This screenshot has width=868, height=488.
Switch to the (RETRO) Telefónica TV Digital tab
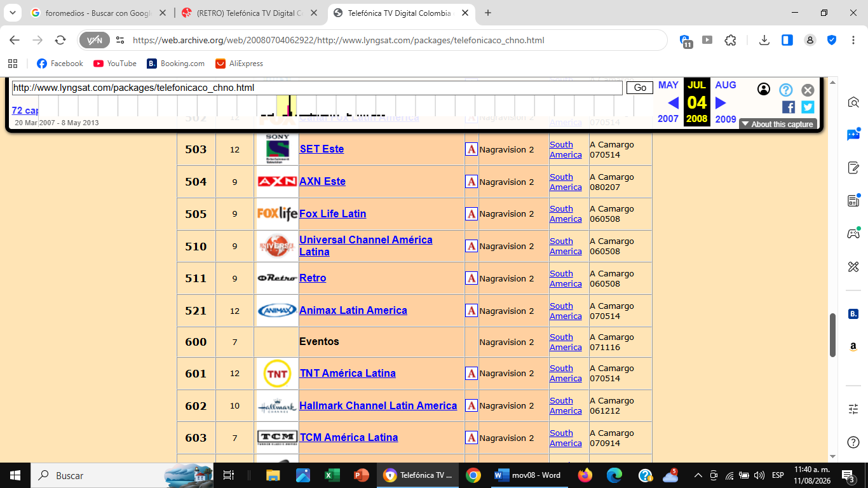250,13
